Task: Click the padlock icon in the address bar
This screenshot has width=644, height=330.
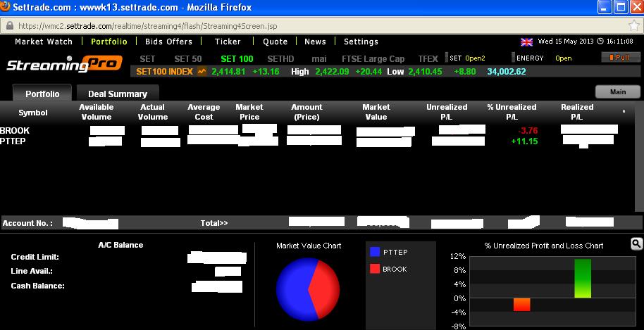Action: click(x=9, y=26)
